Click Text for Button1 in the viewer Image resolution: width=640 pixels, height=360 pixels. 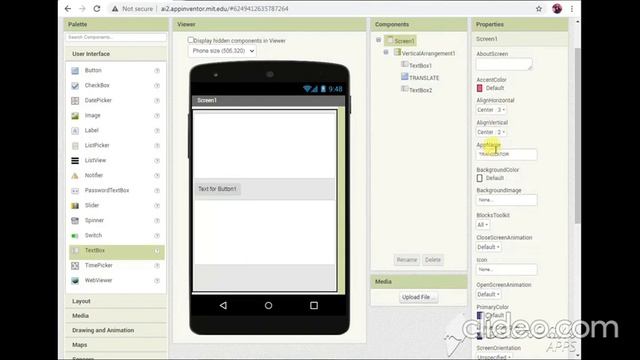[x=217, y=189]
